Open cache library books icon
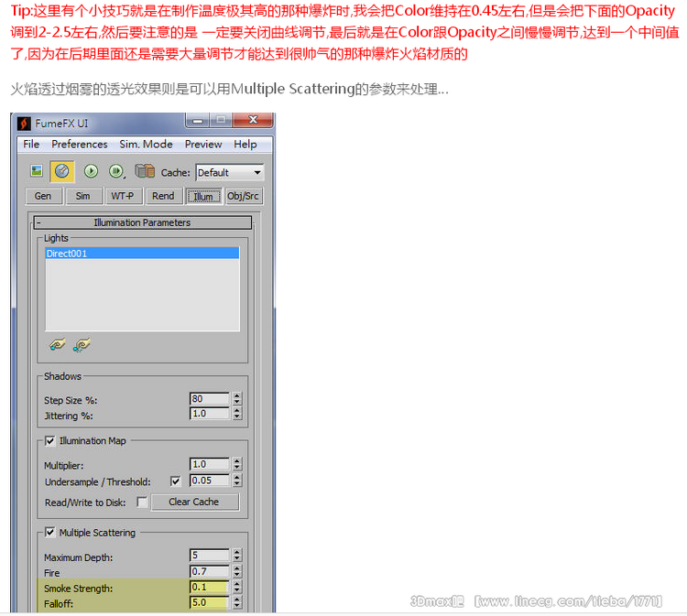 [x=145, y=171]
